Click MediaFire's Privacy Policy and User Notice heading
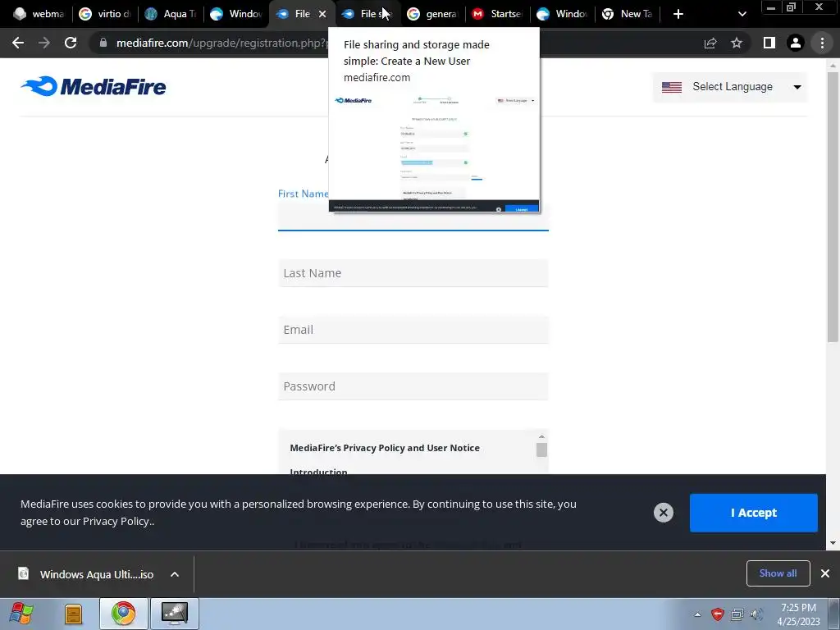 (385, 448)
